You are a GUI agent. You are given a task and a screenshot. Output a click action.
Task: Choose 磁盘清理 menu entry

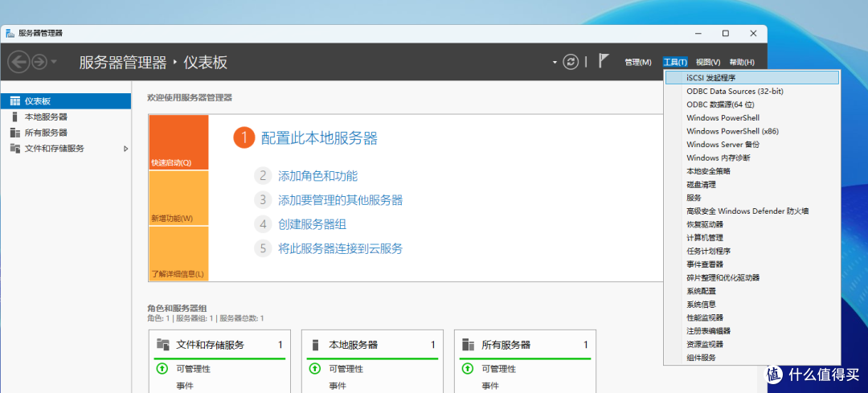tap(751, 184)
